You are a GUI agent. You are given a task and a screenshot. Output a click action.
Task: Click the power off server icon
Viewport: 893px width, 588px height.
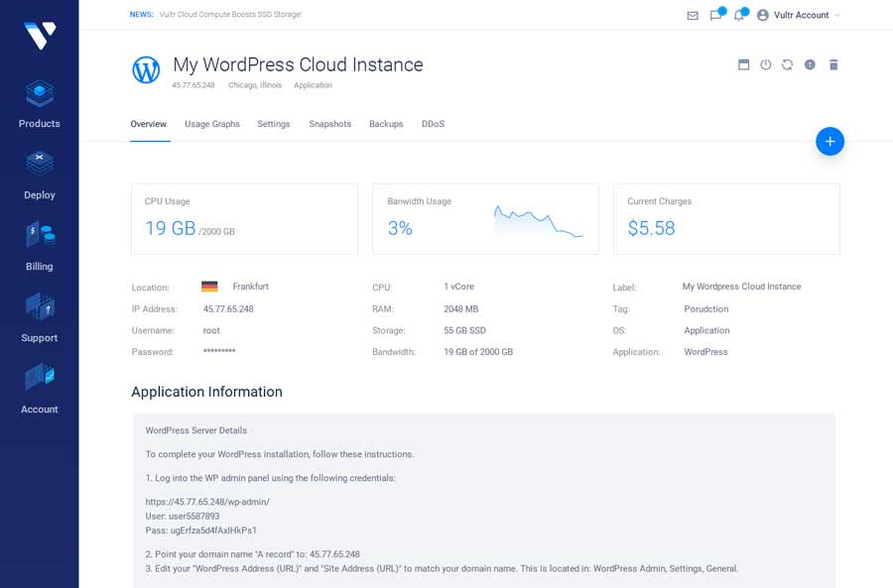[x=765, y=63]
